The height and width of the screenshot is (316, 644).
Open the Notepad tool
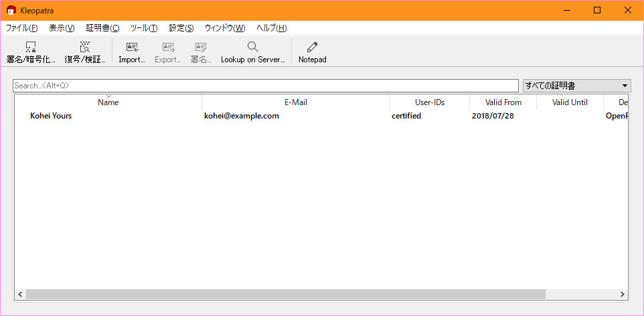pyautogui.click(x=312, y=52)
